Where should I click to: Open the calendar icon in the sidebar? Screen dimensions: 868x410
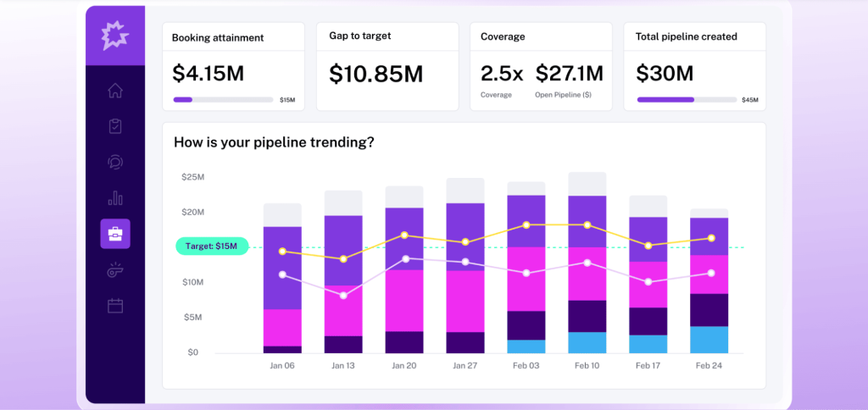[x=115, y=306]
